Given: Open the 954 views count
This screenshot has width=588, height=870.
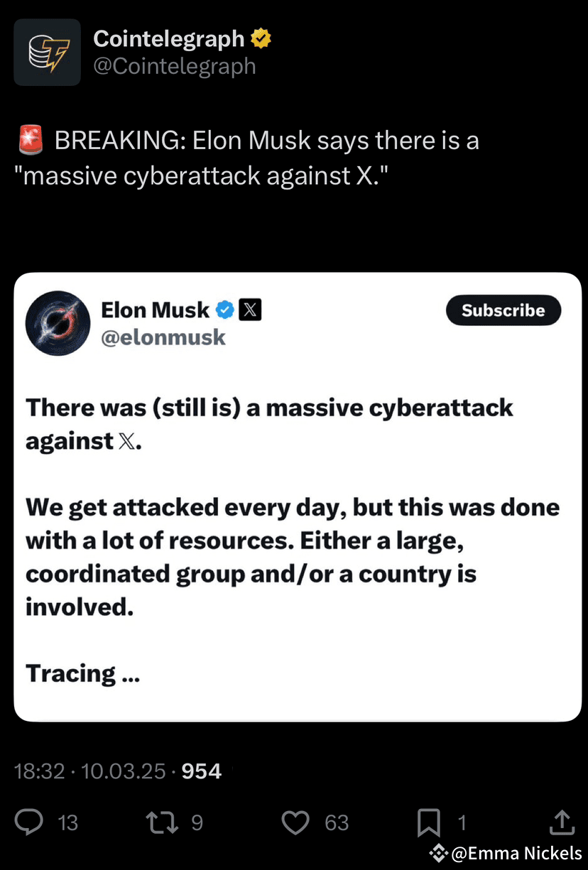Looking at the screenshot, I should coord(201,771).
